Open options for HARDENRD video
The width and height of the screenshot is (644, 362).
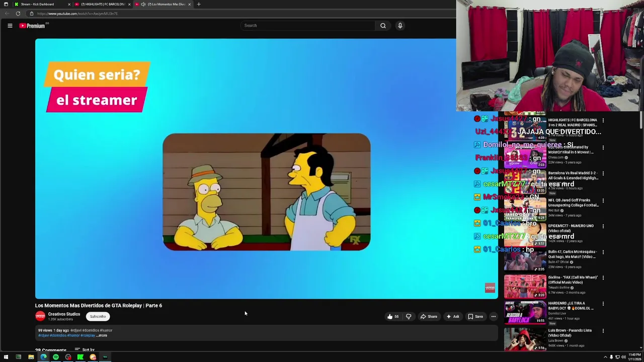click(x=603, y=304)
